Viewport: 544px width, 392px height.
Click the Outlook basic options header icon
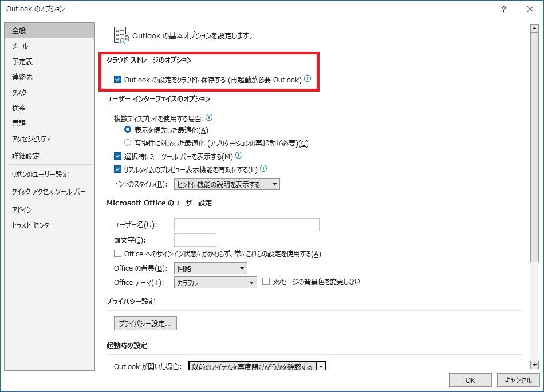click(121, 35)
